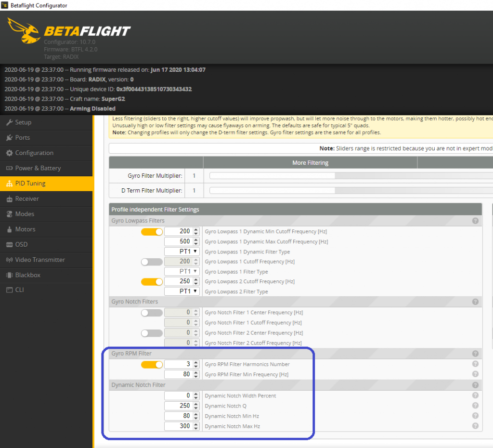Open Gyro Lowpass 1 Filter Type dropdown
This screenshot has height=448, width=493.
(x=182, y=271)
